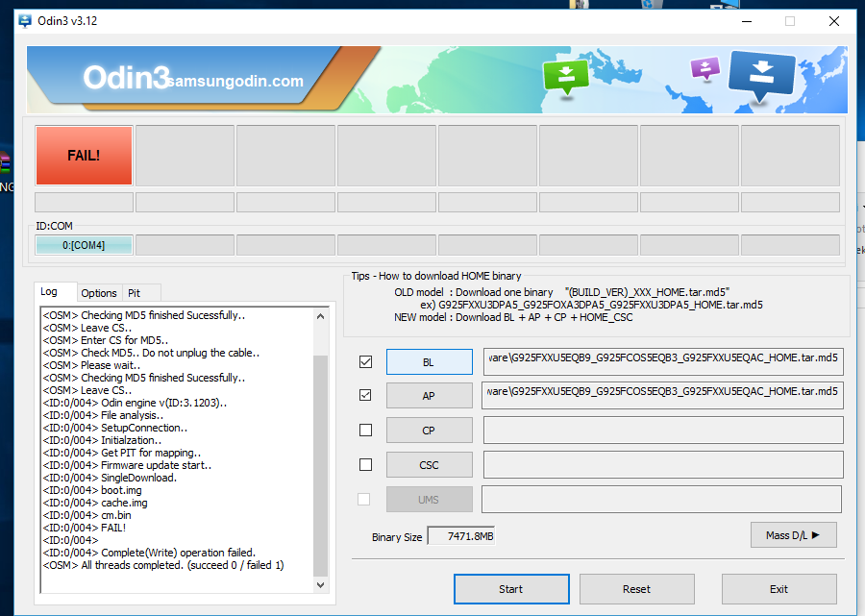Start the firmware flash
Viewport: 865px width, 616px height.
[511, 589]
